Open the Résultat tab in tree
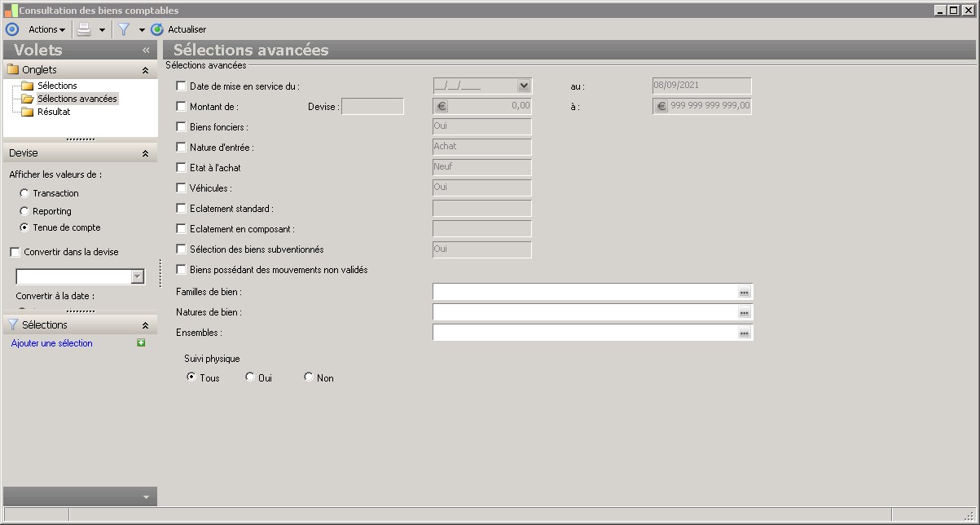980x525 pixels. [54, 112]
